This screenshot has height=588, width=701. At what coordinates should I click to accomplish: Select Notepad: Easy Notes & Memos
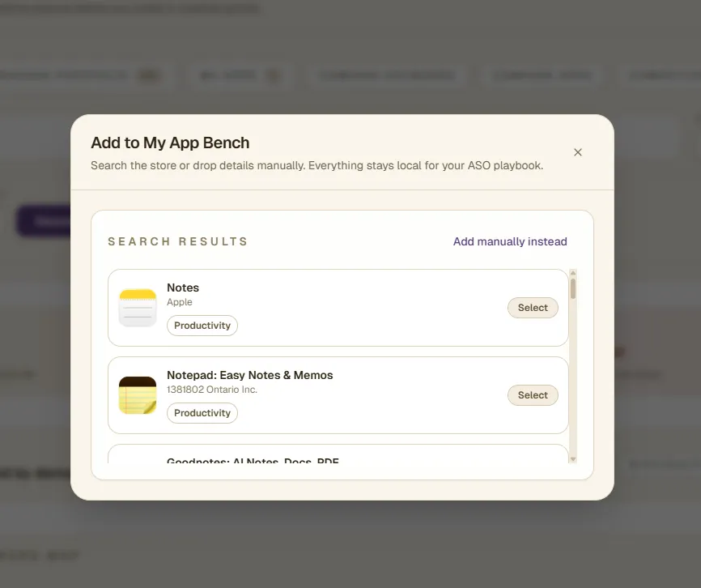[533, 395]
